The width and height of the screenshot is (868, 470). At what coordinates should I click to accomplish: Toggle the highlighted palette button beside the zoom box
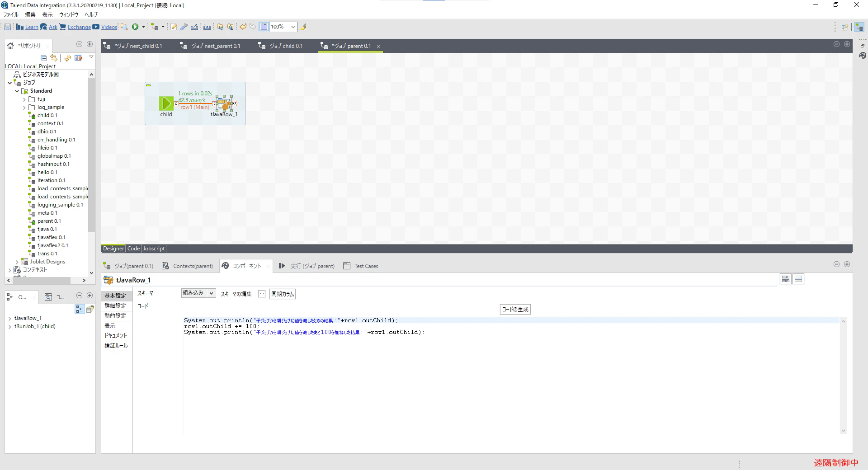(x=264, y=27)
